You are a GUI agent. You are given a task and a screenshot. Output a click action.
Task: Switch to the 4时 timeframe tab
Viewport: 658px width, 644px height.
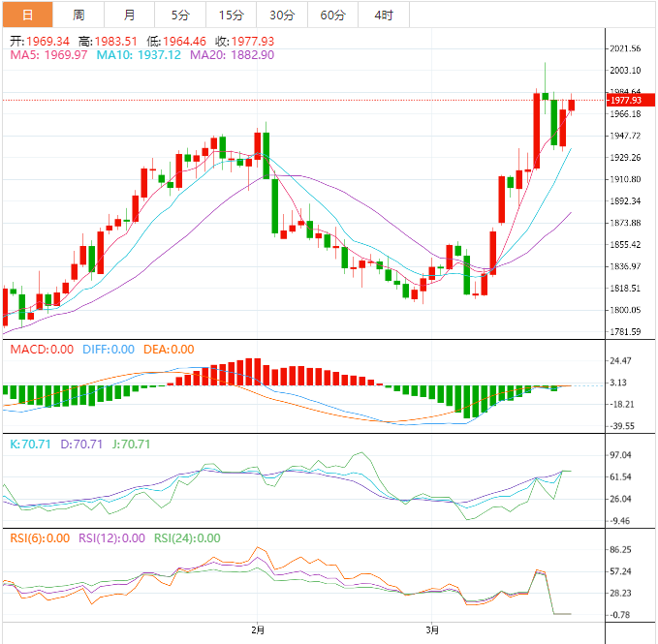[x=383, y=15]
